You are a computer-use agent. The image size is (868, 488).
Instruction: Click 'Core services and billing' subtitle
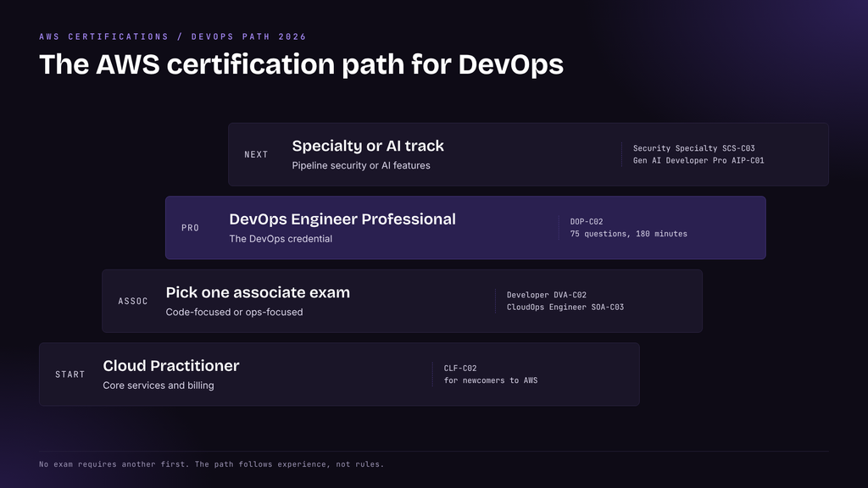(159, 385)
